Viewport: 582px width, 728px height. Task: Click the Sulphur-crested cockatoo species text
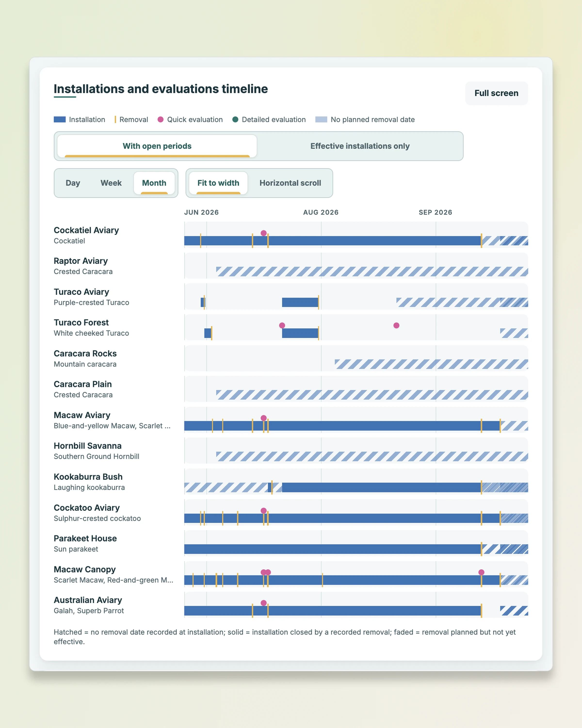[97, 518]
